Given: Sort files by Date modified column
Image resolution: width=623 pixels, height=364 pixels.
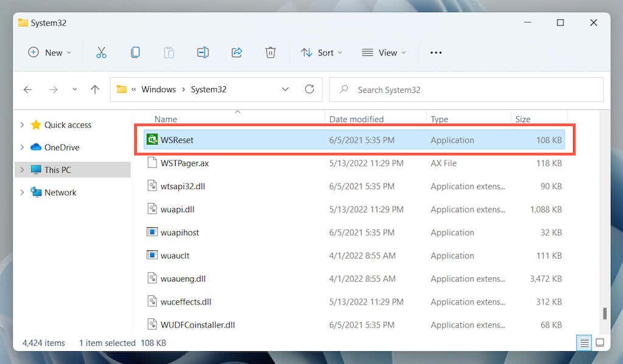Looking at the screenshot, I should 357,119.
